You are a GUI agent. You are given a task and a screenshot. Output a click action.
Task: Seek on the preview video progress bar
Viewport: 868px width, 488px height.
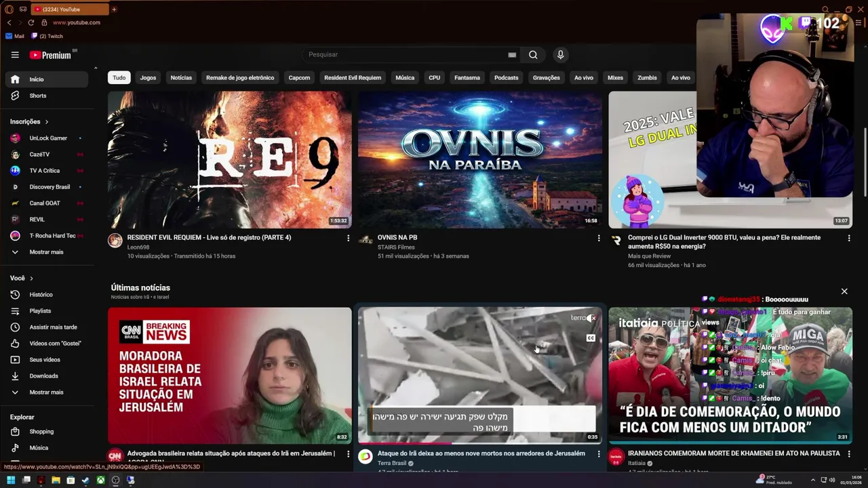pyautogui.click(x=479, y=443)
